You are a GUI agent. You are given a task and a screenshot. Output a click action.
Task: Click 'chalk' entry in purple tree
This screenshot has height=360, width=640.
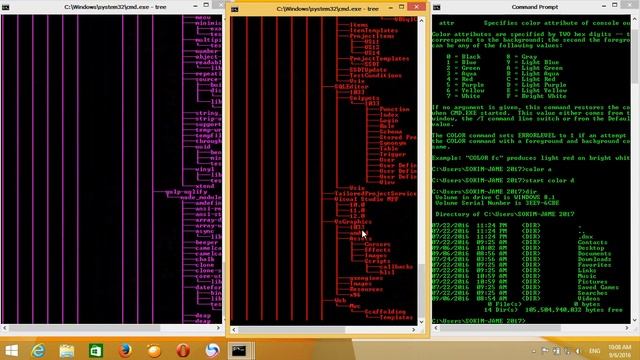point(204,259)
